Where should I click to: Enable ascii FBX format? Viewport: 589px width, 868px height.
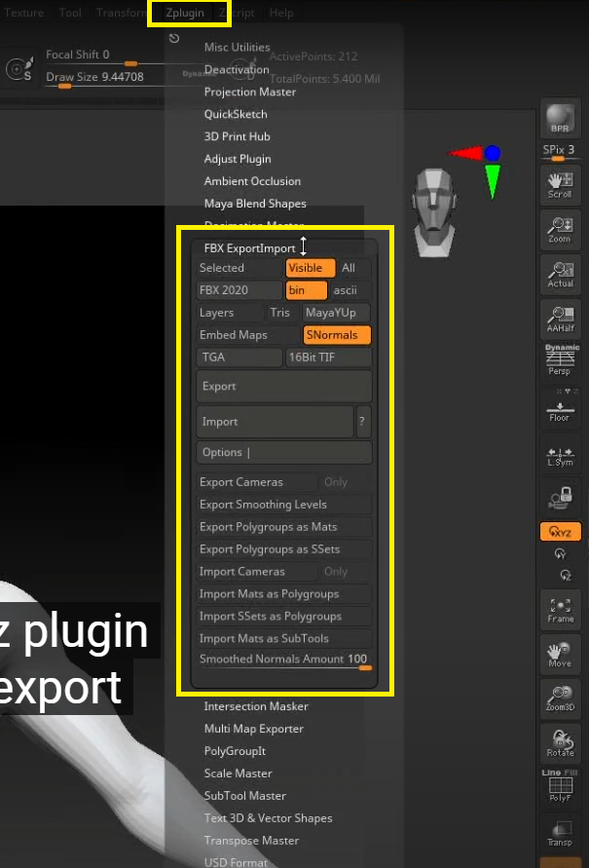point(350,290)
